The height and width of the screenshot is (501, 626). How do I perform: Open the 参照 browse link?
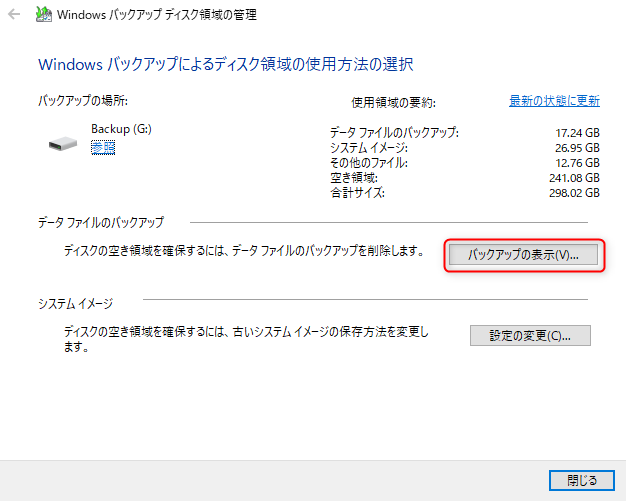(x=103, y=148)
